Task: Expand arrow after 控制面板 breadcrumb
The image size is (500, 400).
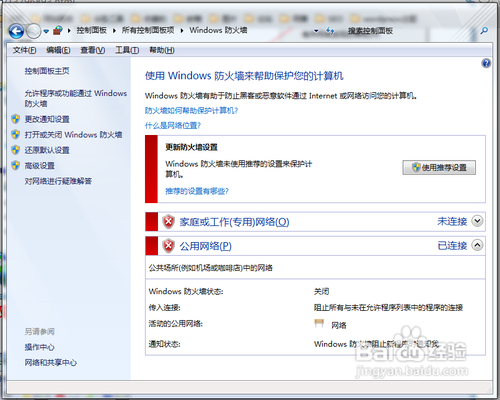Action: (x=114, y=31)
